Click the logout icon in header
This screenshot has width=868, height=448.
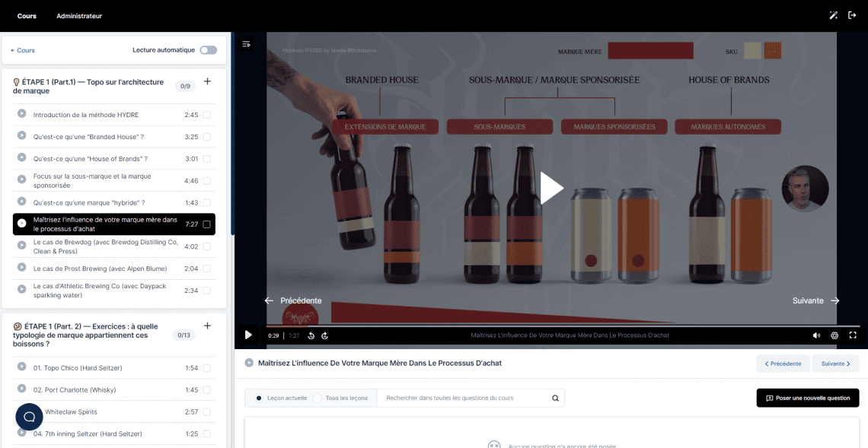coord(853,15)
